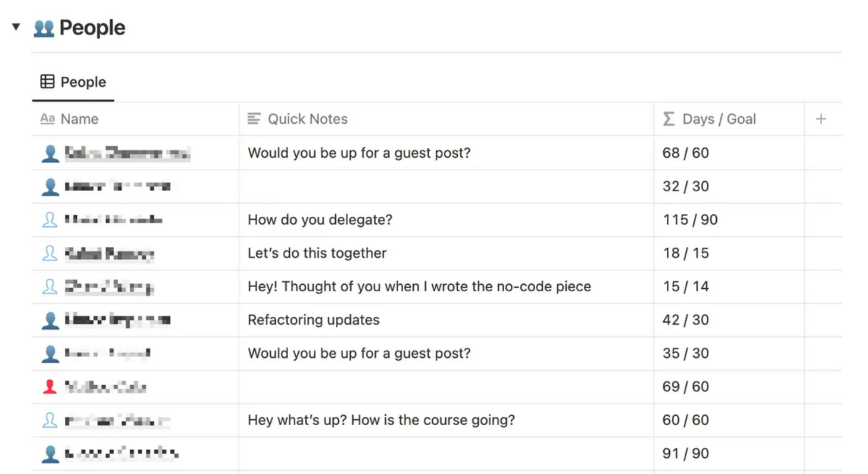Click the group icon beside People heading
Viewport: 868px width, 474px height.
[x=44, y=28]
